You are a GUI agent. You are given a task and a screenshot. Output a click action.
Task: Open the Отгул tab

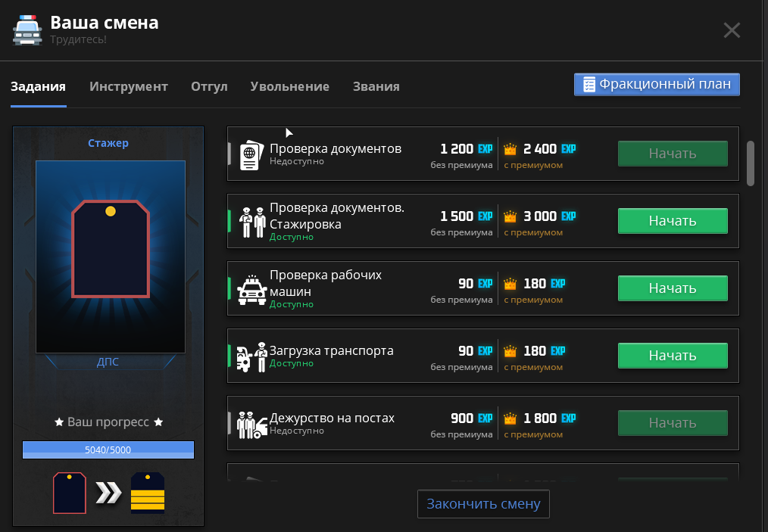209,86
